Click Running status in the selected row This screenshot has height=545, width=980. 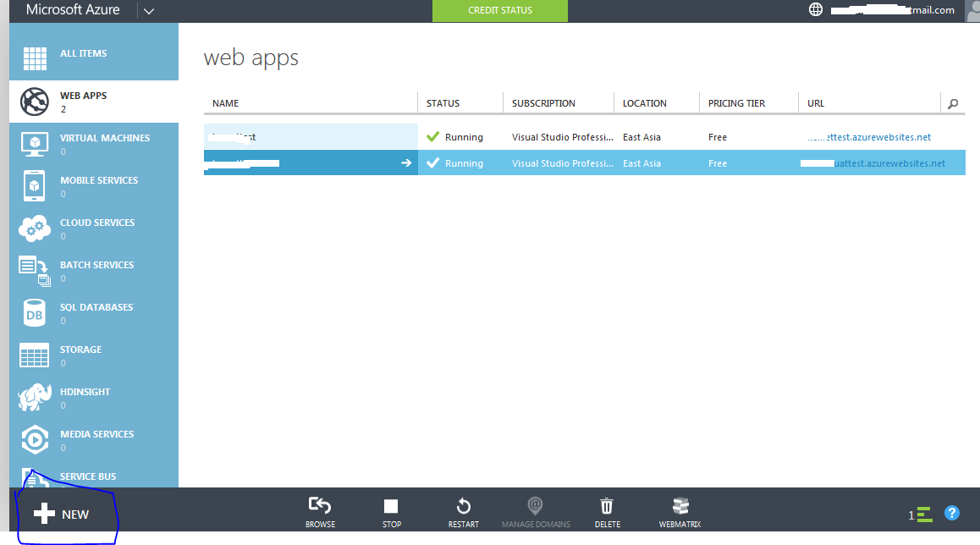tap(464, 163)
